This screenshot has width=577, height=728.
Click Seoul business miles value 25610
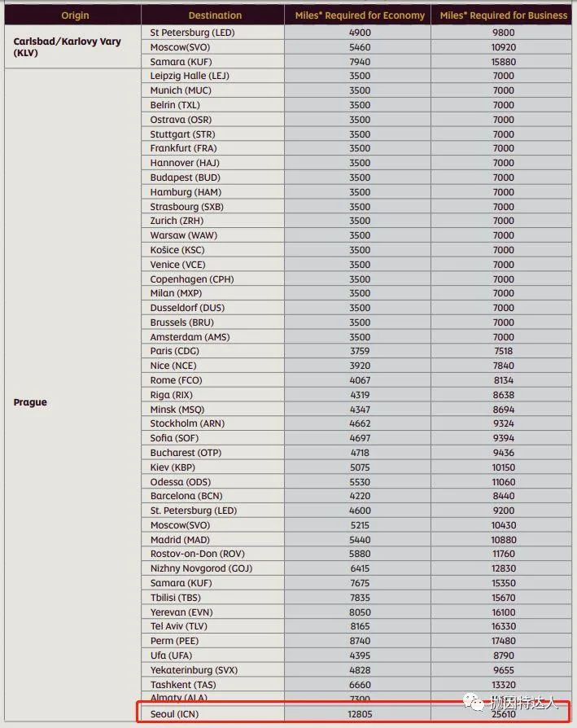[x=503, y=714]
